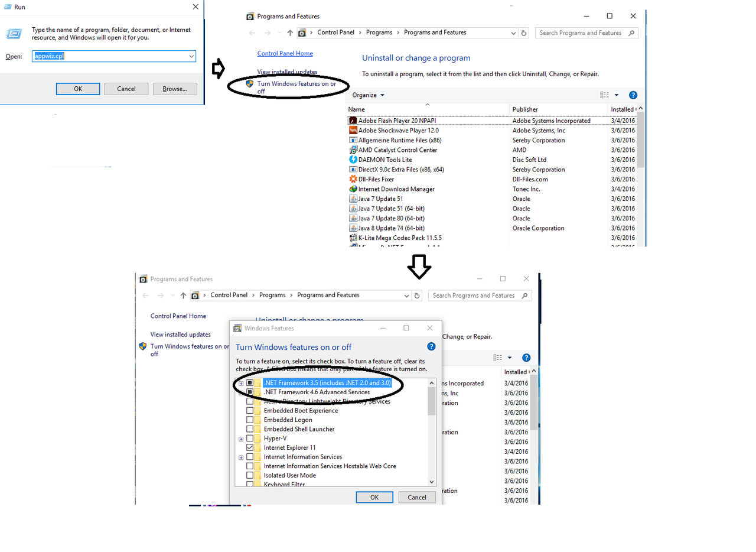
Task: Open View installed updates in upper window
Action: [x=287, y=72]
